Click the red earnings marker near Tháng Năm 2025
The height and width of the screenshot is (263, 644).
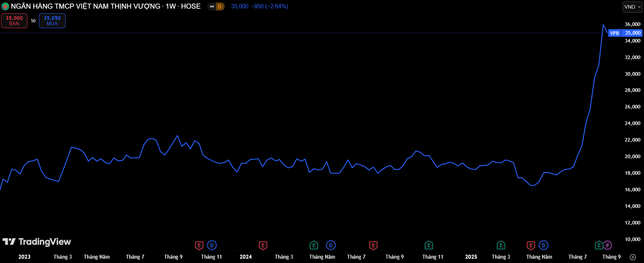click(531, 245)
